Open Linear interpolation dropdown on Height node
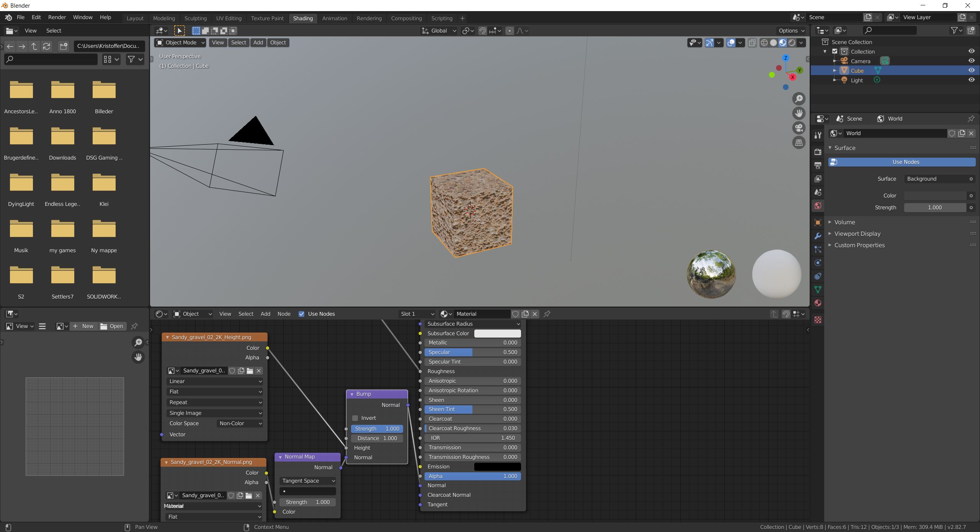980x532 pixels. (215, 381)
